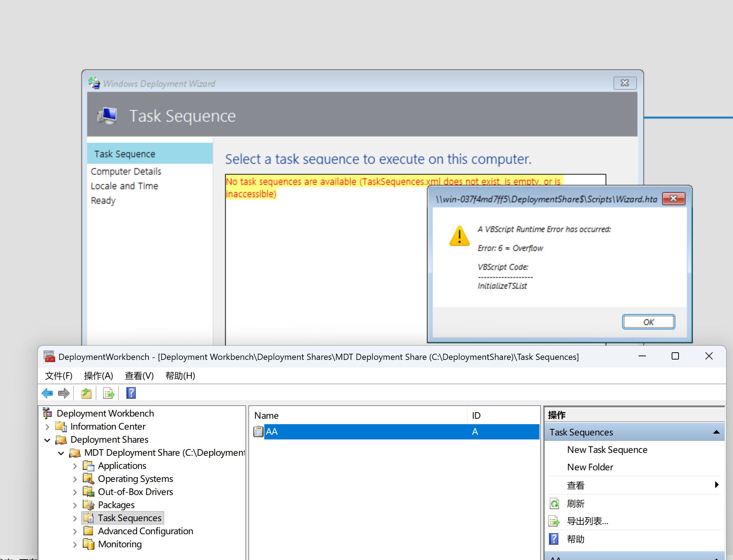Click the Up one level toolbar icon
Viewport: 733px width, 560px height.
click(86, 393)
